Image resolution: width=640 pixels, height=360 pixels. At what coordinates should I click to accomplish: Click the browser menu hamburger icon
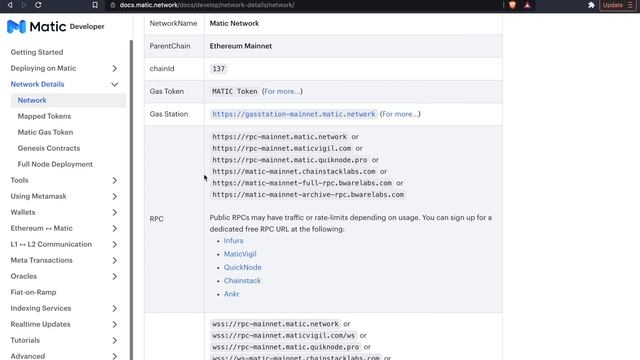(630, 5)
